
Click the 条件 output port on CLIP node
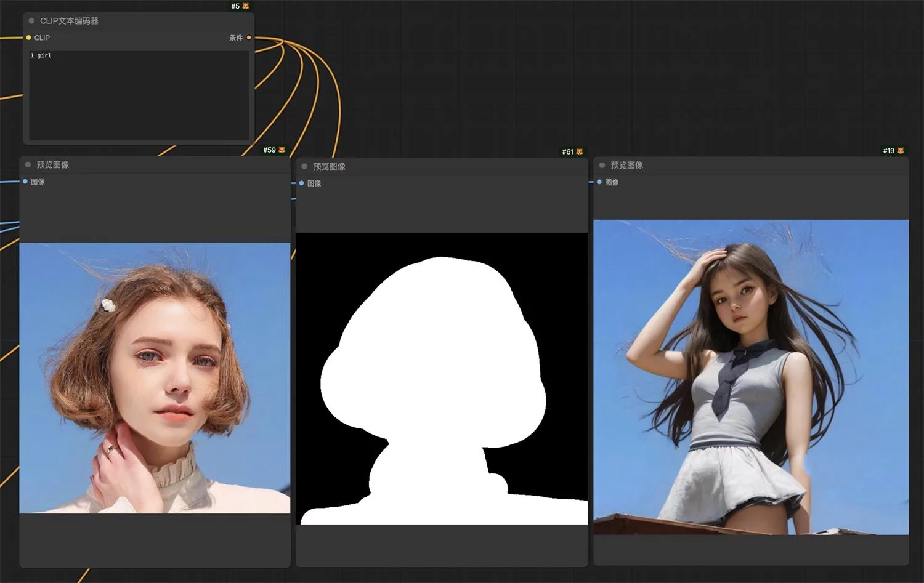pyautogui.click(x=249, y=38)
